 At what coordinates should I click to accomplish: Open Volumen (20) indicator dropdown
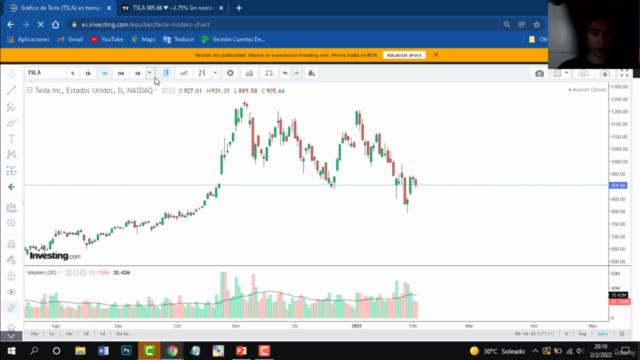coord(60,273)
